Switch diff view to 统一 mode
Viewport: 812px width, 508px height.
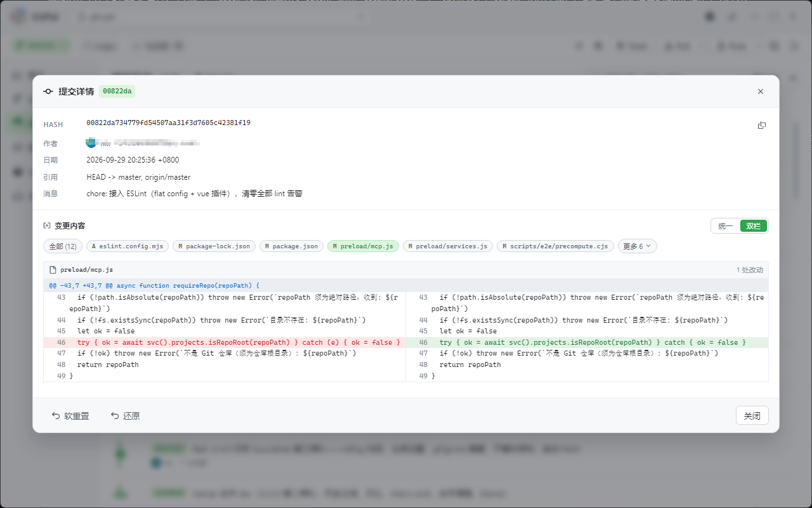[x=726, y=226]
